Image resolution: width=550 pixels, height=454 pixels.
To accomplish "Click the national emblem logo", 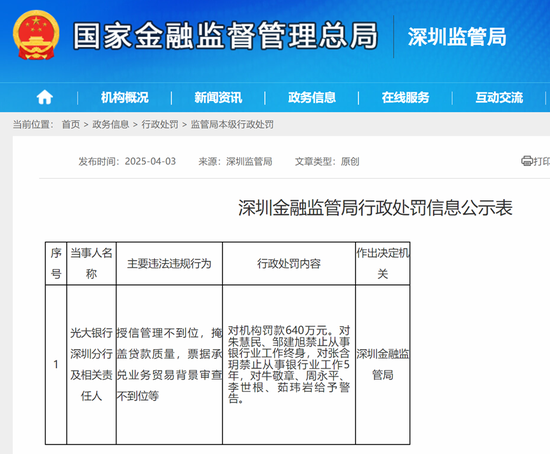I will point(36,35).
